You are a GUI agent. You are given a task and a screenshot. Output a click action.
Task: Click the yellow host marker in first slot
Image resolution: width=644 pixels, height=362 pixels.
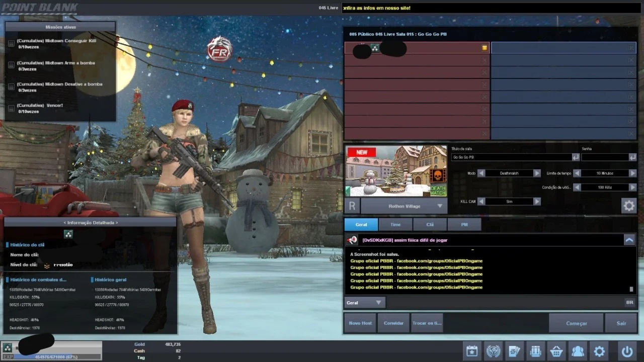click(x=485, y=48)
